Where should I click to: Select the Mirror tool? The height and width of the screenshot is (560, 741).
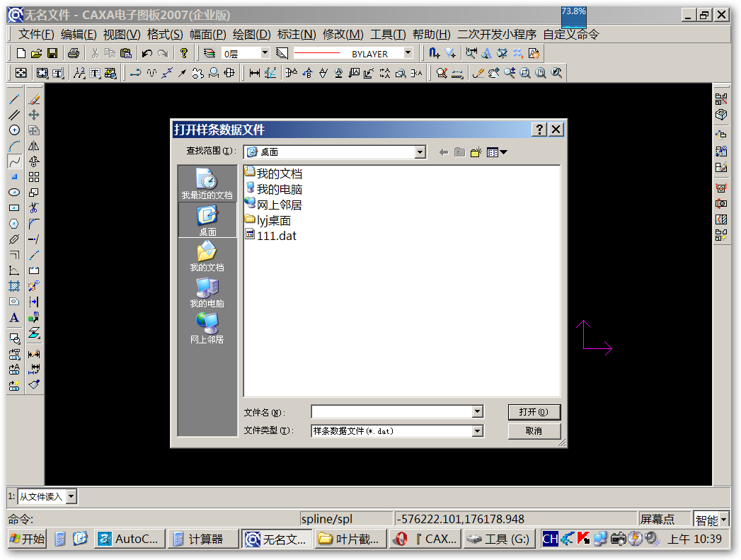(34, 146)
